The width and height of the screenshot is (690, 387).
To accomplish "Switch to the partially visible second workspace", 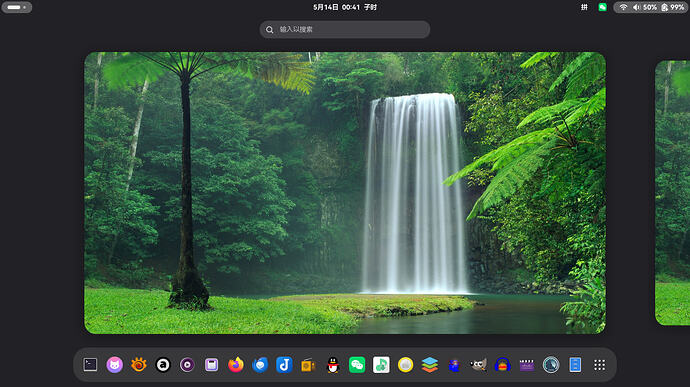I will [x=672, y=193].
